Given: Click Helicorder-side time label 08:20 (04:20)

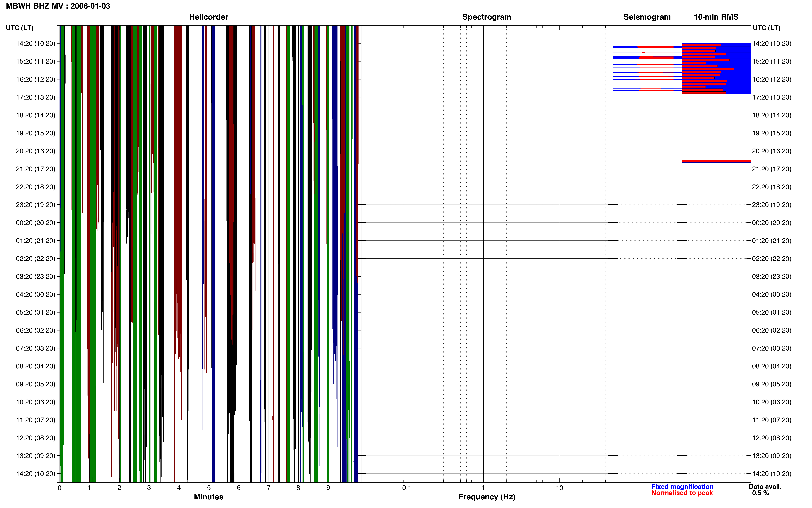Looking at the screenshot, I should point(36,366).
